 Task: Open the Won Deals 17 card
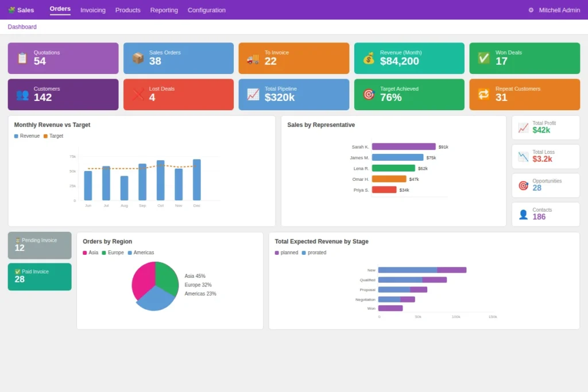point(525,58)
